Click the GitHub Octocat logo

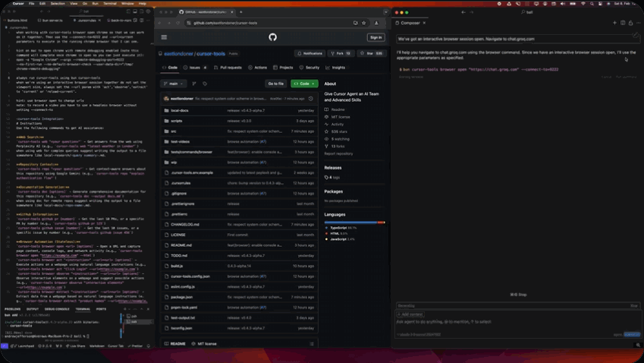(x=273, y=37)
